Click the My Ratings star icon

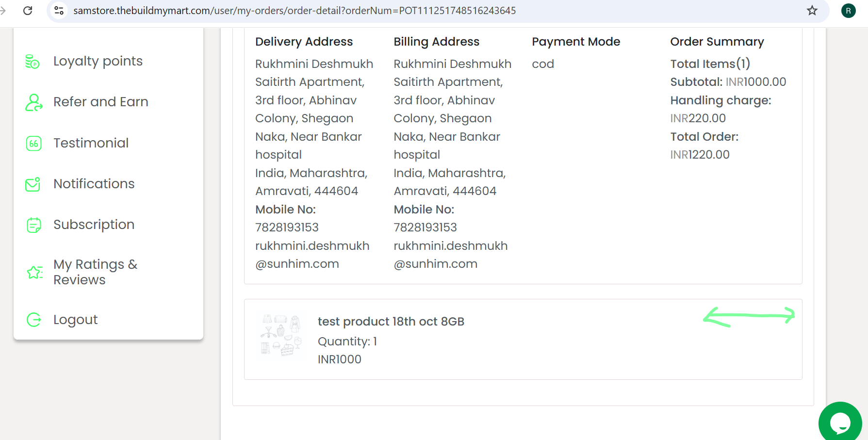(x=35, y=273)
